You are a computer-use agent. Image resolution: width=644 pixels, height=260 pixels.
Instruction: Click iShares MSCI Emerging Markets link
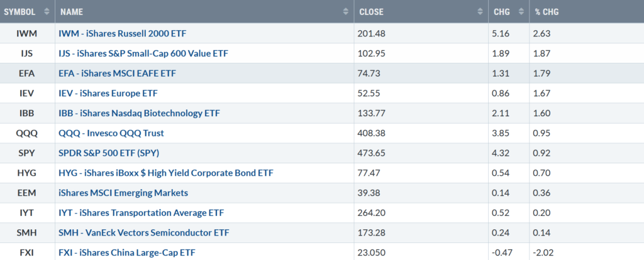coord(124,193)
